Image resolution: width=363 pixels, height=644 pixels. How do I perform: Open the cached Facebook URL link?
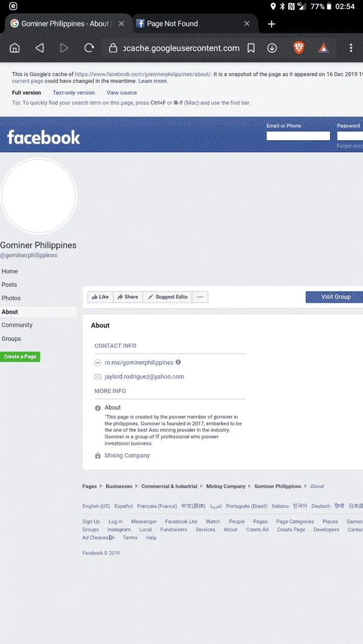coord(143,75)
